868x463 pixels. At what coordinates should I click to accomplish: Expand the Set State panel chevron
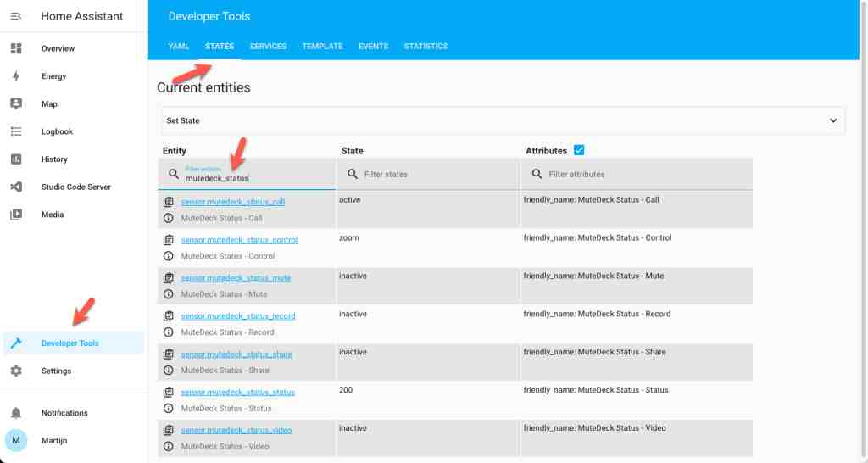point(833,120)
